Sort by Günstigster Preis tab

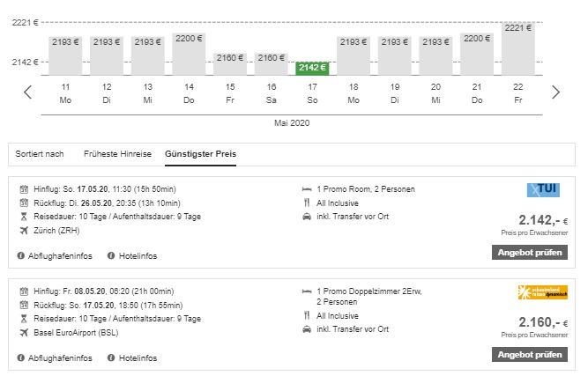pos(201,154)
